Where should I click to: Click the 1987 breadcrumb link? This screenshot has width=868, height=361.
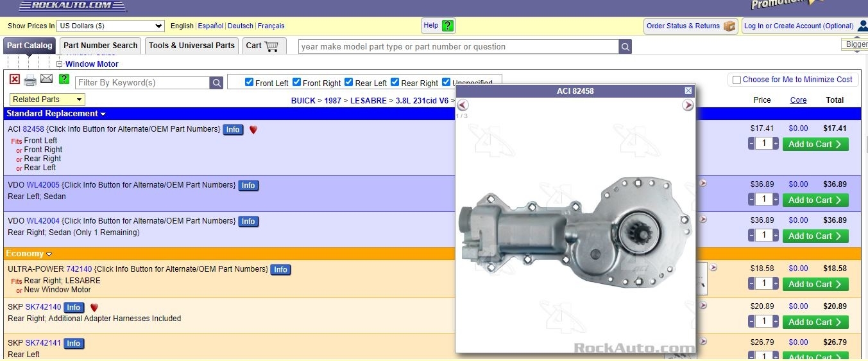[333, 101]
